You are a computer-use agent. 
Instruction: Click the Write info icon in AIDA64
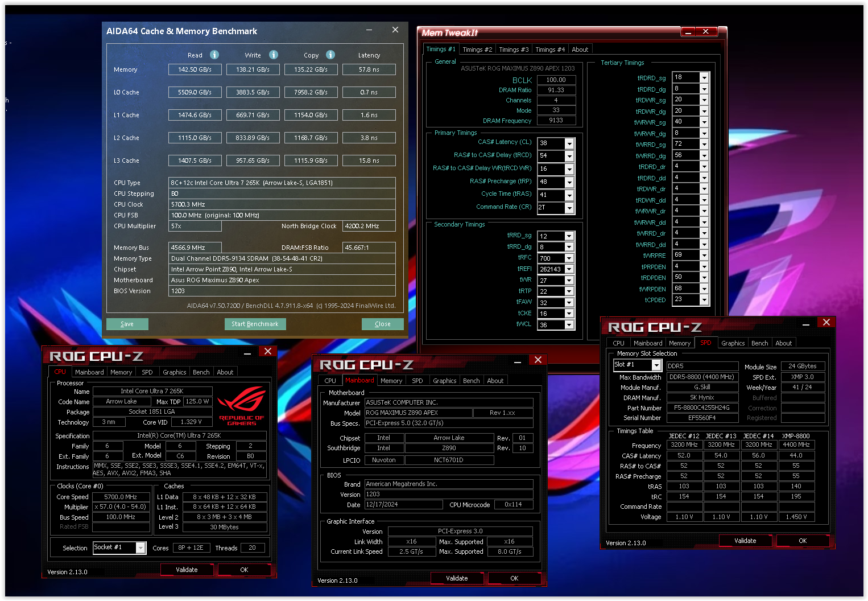274,55
